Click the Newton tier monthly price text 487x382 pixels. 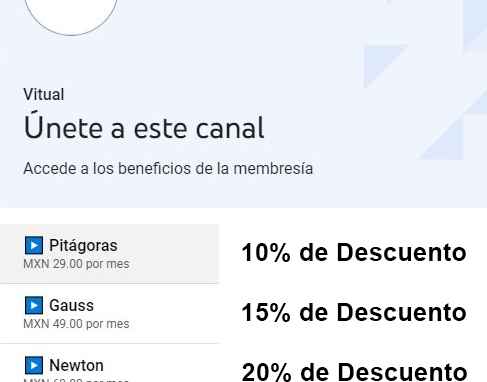(76, 380)
